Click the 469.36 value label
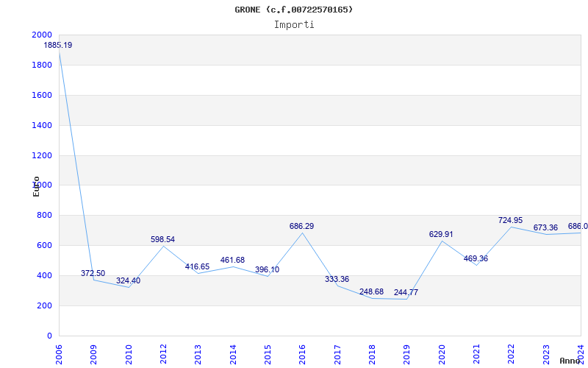The width and height of the screenshot is (588, 368). click(x=476, y=259)
